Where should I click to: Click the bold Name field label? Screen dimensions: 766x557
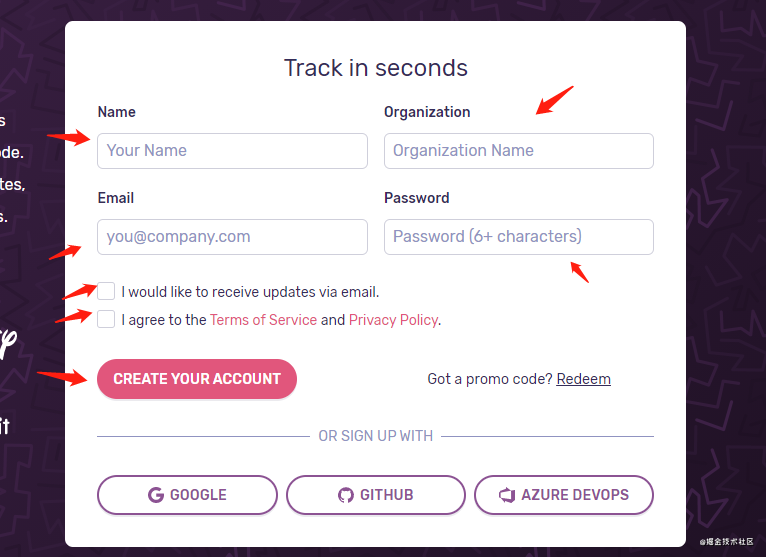coord(117,112)
